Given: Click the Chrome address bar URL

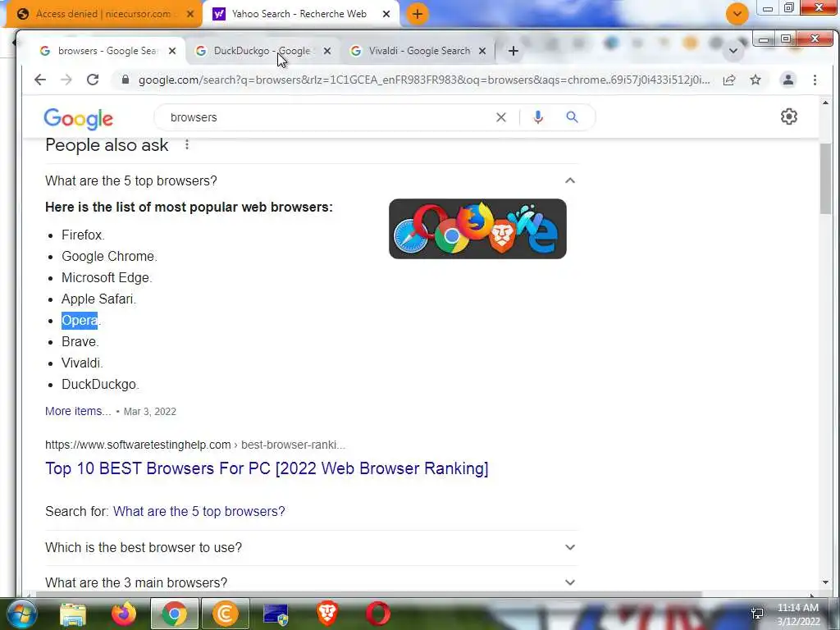Looking at the screenshot, I should (424, 80).
